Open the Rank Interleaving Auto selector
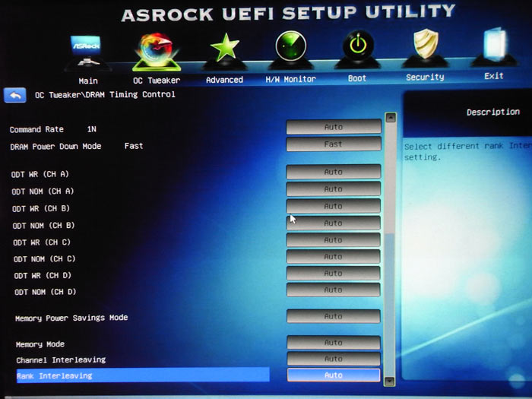 click(x=333, y=375)
